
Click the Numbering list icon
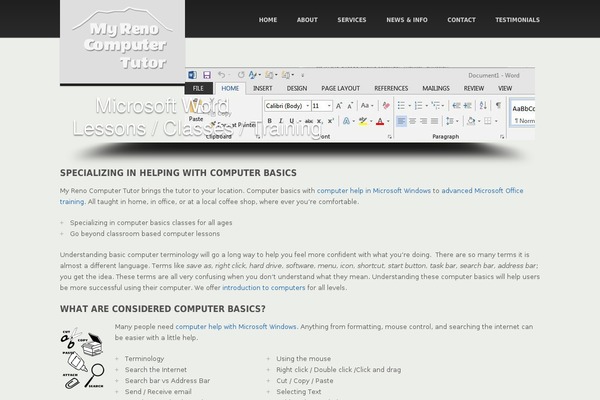pyautogui.click(x=419, y=105)
